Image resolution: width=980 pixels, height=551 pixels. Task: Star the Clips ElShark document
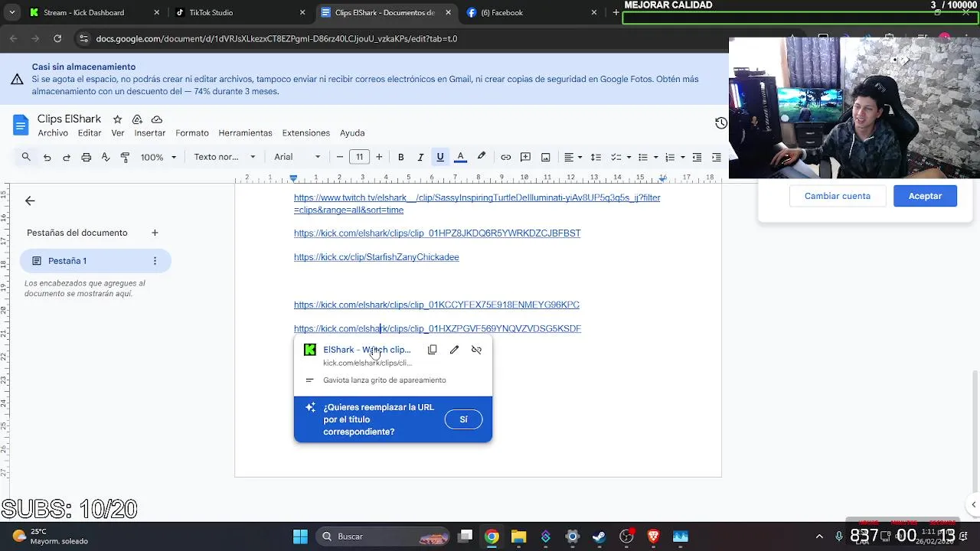117,119
